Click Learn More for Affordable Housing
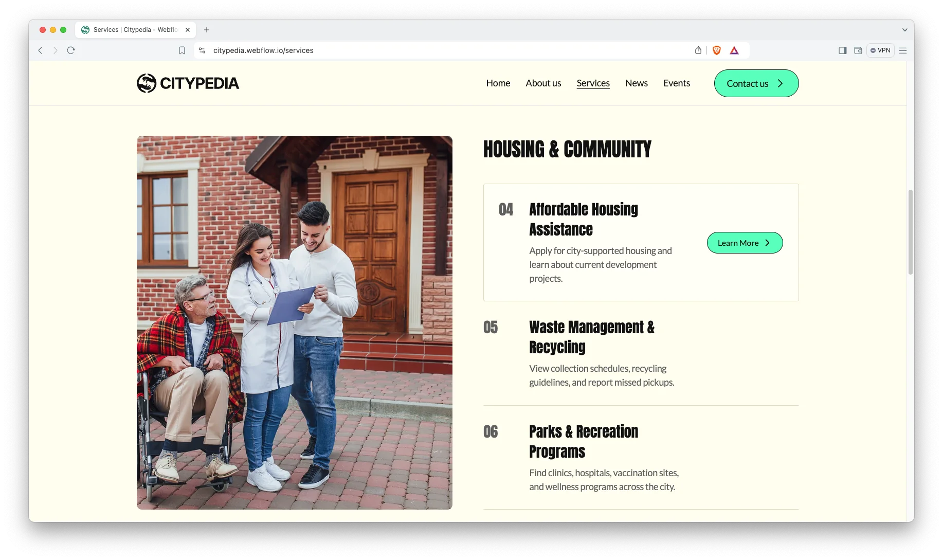The width and height of the screenshot is (943, 560). coord(745,243)
